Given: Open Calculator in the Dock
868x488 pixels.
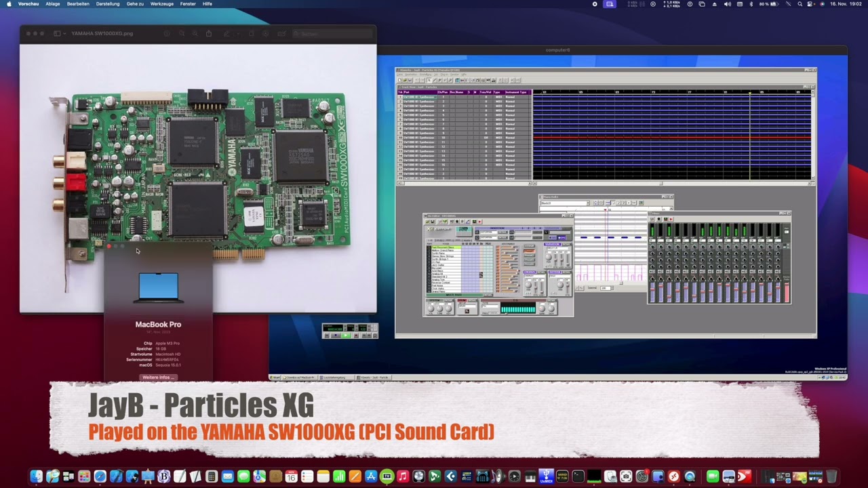Looking at the screenshot, I should pyautogui.click(x=211, y=476).
